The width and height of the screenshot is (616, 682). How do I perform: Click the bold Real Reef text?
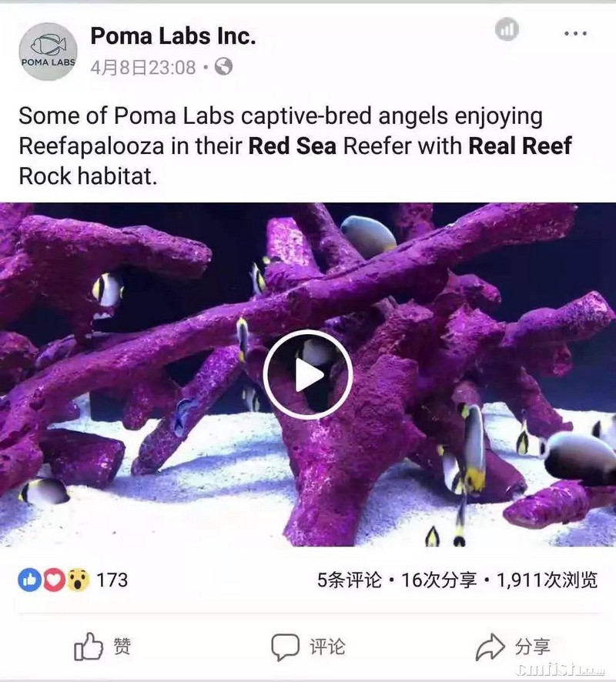(520, 145)
